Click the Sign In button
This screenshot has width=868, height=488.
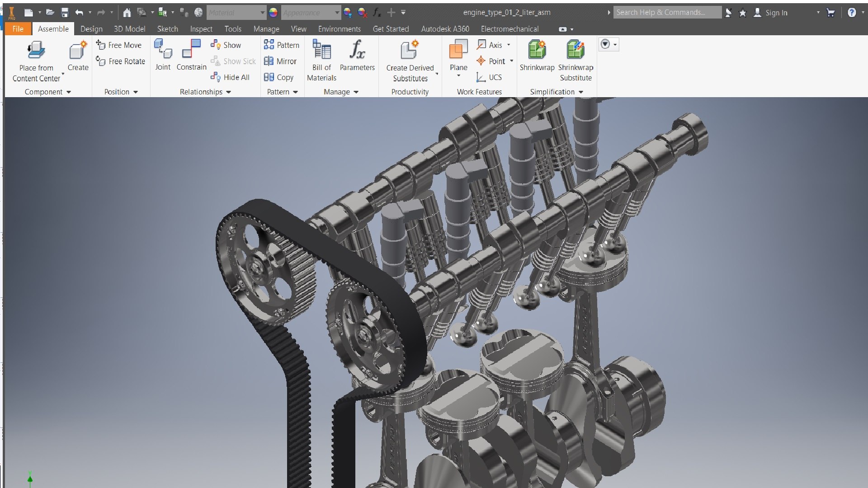770,13
